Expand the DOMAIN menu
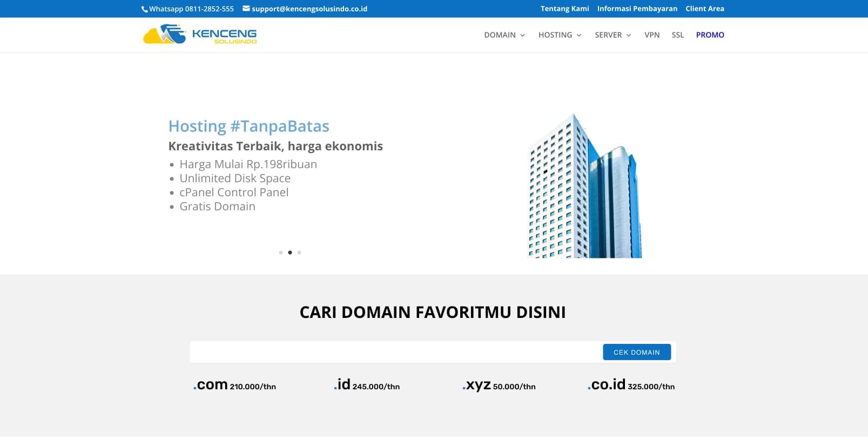Image resolution: width=868 pixels, height=445 pixels. coord(504,35)
